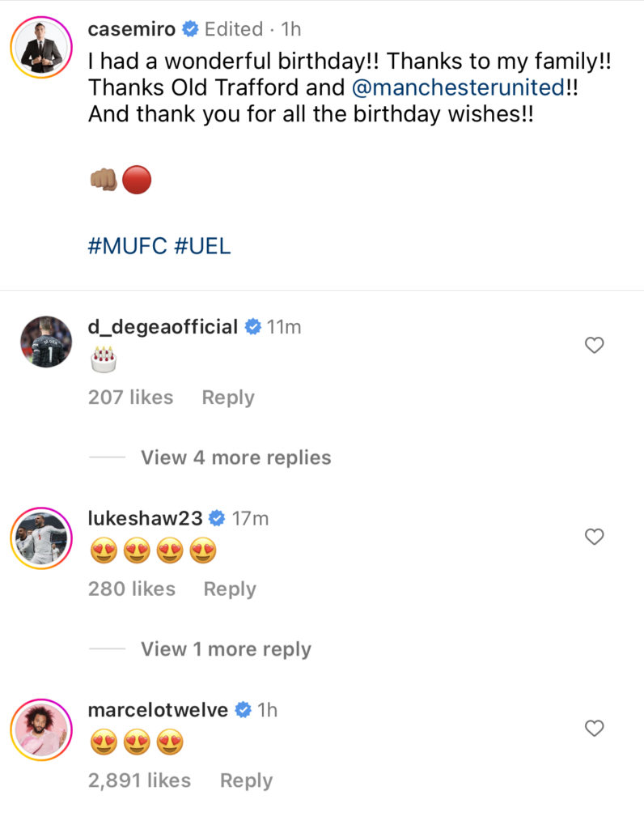Viewport: 644px width, 829px height.
Task: Click verified badge next to lukeshaw23
Action: tap(217, 519)
